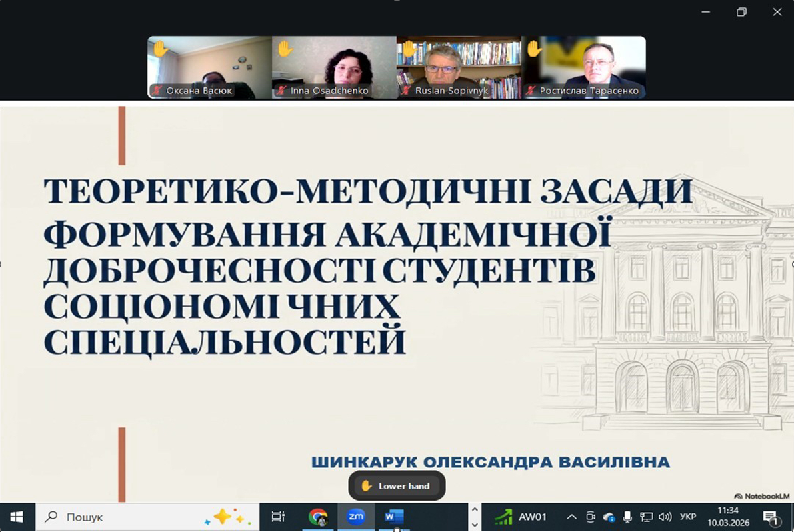Click the Пошук search box in taskbar
Image resolution: width=794 pixels, height=532 pixels.
pos(147,517)
